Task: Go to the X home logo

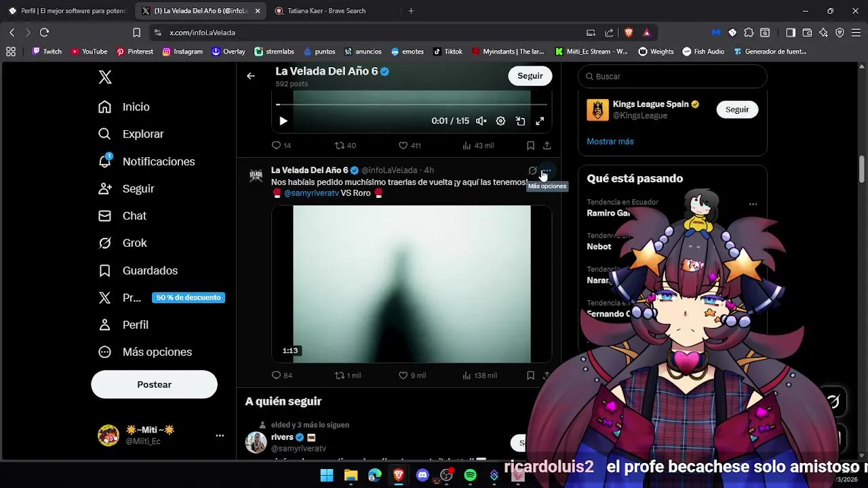Action: [x=105, y=77]
